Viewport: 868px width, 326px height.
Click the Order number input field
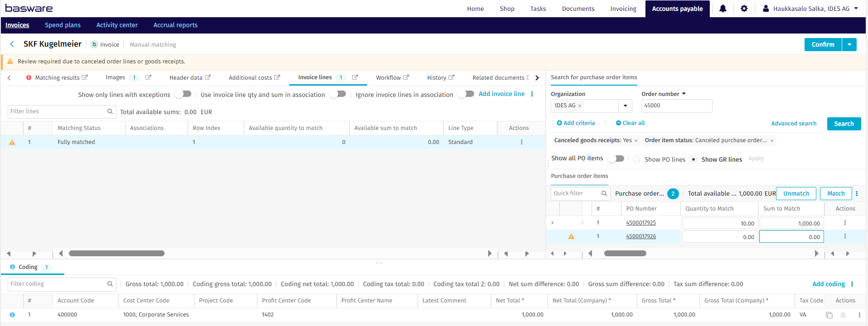[677, 106]
